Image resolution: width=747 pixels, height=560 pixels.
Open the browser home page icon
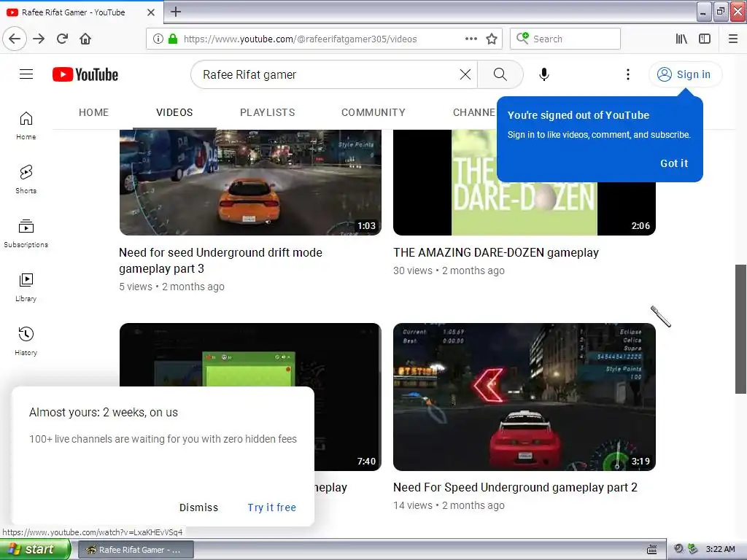(85, 39)
